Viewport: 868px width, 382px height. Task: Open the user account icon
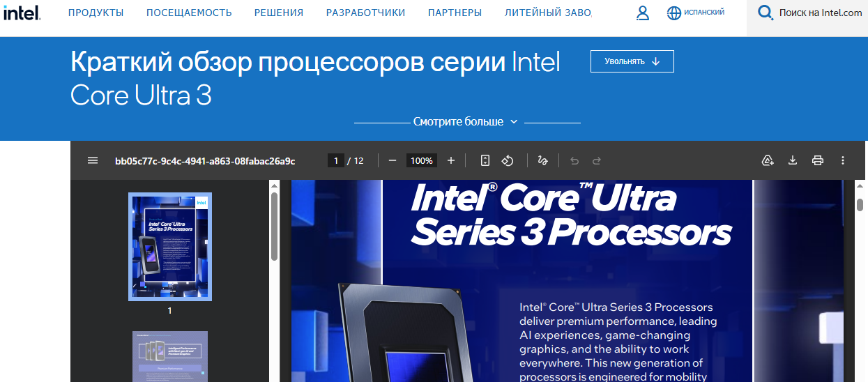[x=643, y=13]
